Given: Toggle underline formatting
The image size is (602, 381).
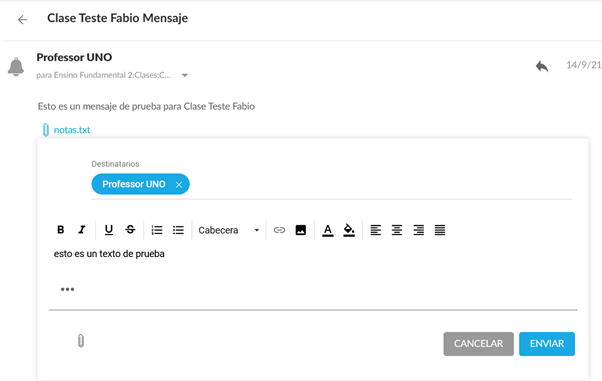Looking at the screenshot, I should (x=109, y=230).
